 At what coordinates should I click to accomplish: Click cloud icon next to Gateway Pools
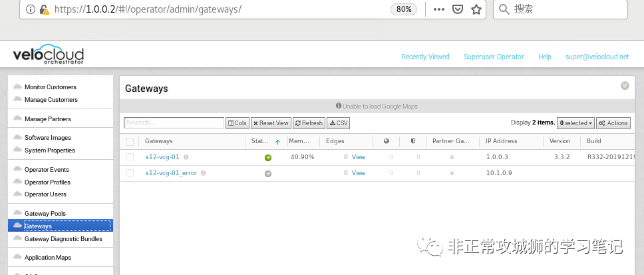(x=17, y=212)
